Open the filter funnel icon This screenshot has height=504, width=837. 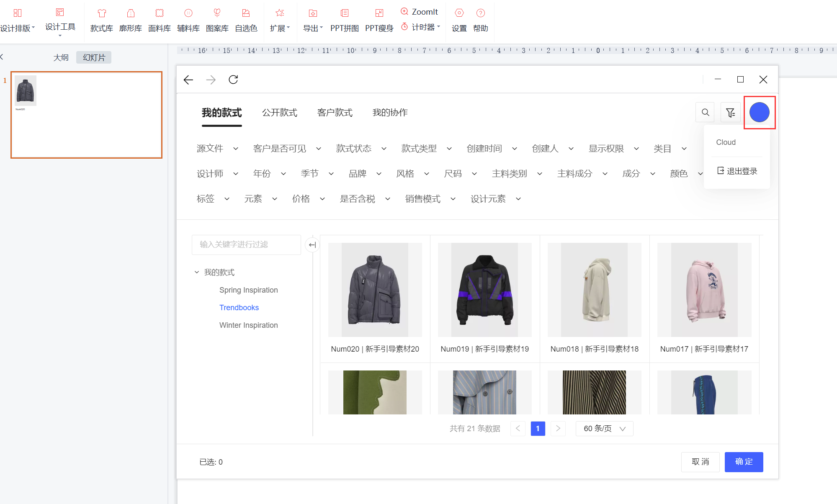point(730,112)
